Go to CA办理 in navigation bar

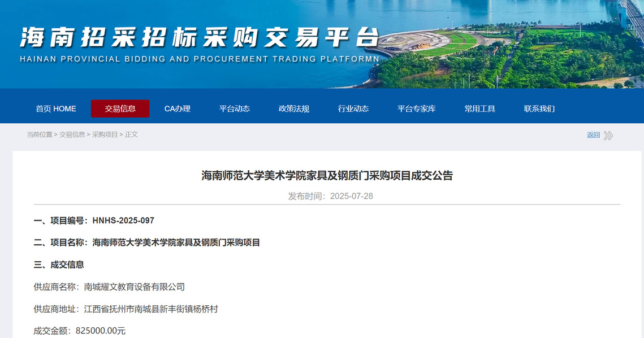point(178,109)
